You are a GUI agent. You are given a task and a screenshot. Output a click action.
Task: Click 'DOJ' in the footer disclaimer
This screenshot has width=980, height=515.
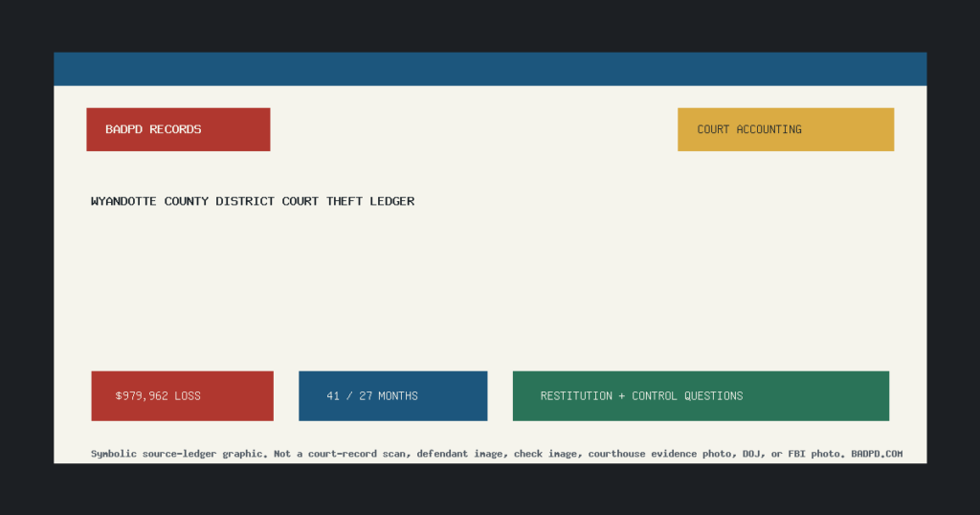click(x=752, y=454)
